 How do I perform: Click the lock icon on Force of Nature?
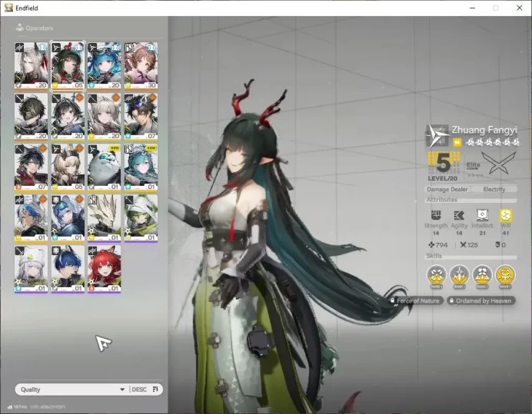(x=392, y=300)
